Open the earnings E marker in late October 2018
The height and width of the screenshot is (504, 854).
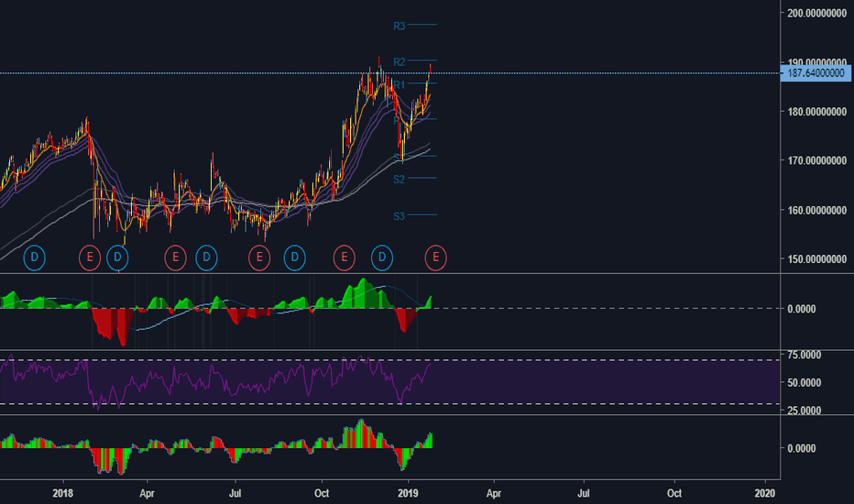click(345, 257)
